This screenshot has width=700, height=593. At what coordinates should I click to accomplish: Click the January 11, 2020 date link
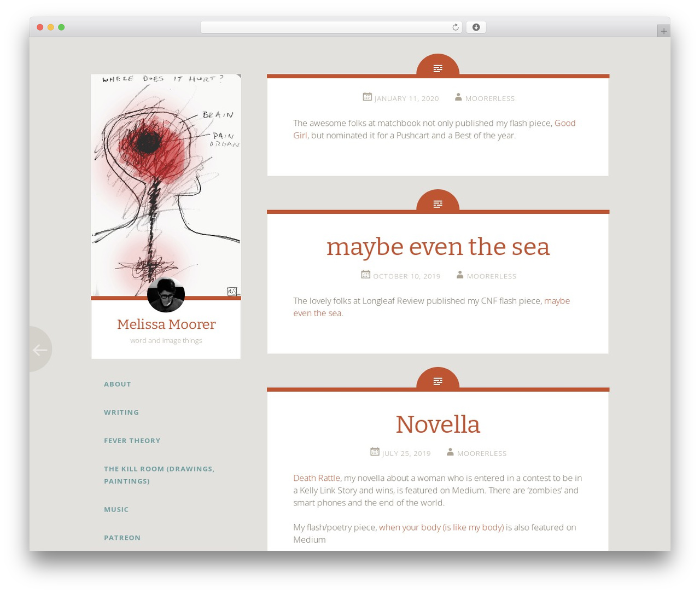click(407, 98)
